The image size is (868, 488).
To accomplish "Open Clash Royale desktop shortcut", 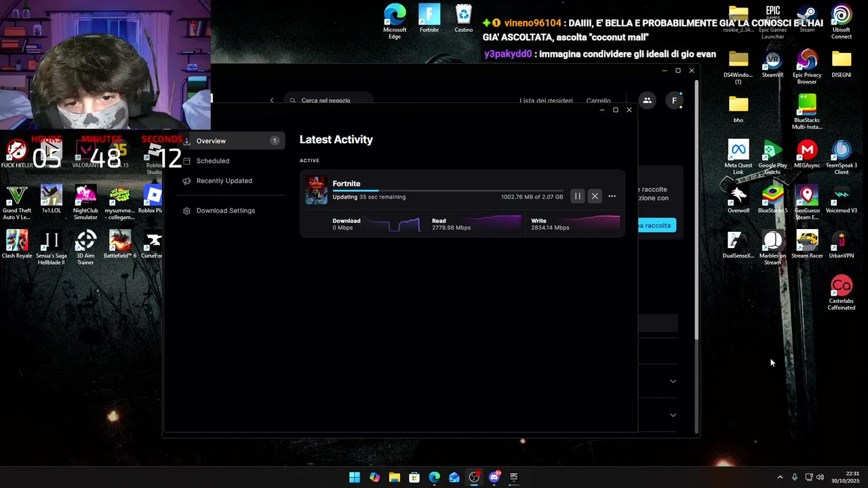I will (x=17, y=245).
